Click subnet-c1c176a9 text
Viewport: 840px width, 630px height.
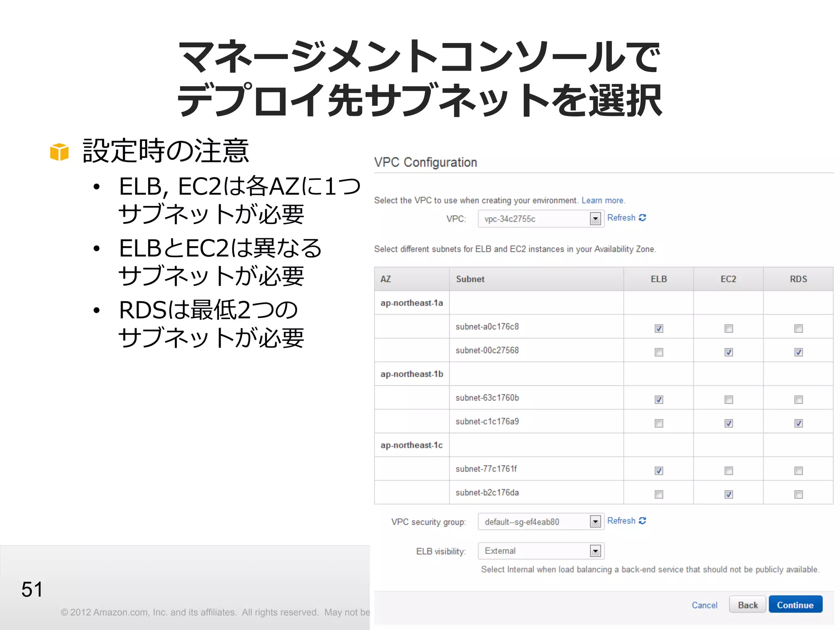click(487, 422)
